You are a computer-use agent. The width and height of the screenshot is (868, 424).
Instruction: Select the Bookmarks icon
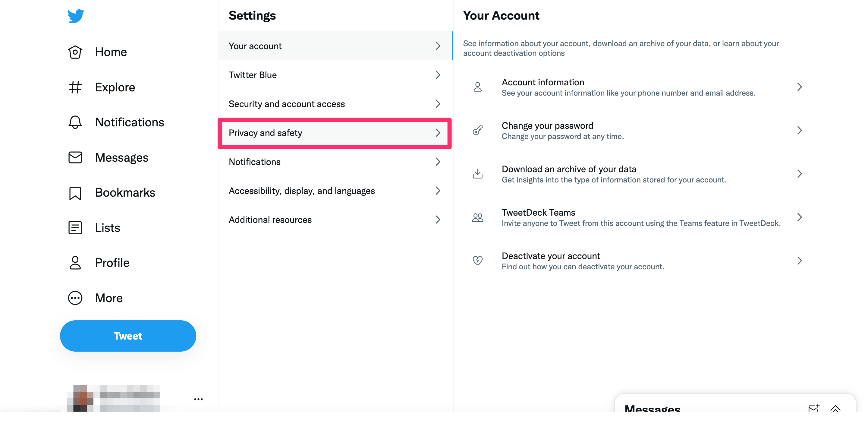click(x=75, y=192)
